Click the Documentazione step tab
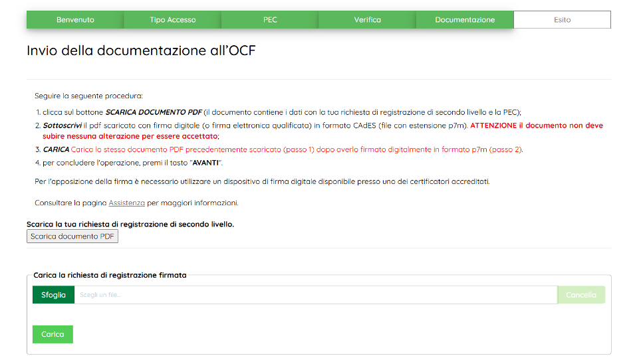The image size is (641, 364). [465, 20]
